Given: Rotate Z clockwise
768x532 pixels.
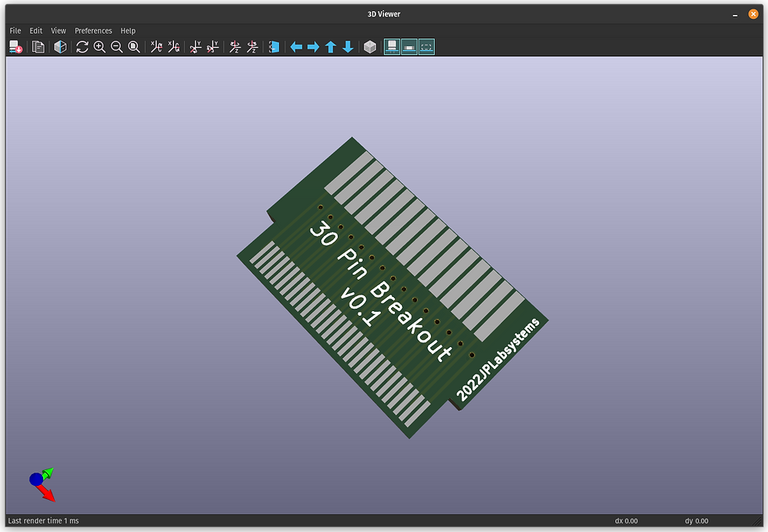Looking at the screenshot, I should tap(235, 47).
